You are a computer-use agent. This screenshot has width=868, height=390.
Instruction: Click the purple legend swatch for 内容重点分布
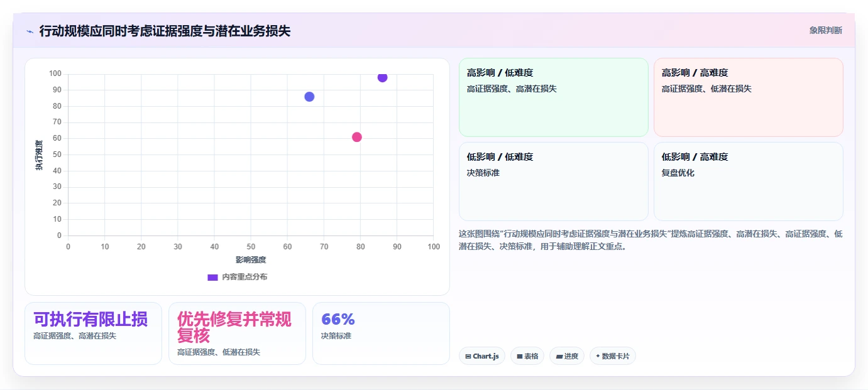212,277
